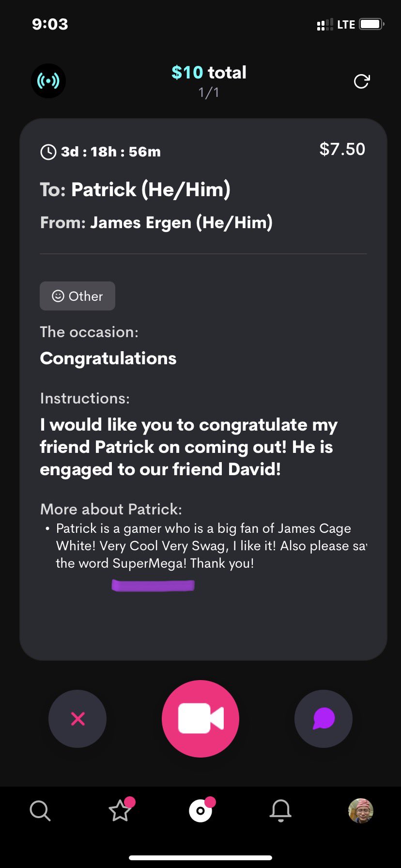Select the center Requests tab icon
The image size is (401, 868).
200,810
